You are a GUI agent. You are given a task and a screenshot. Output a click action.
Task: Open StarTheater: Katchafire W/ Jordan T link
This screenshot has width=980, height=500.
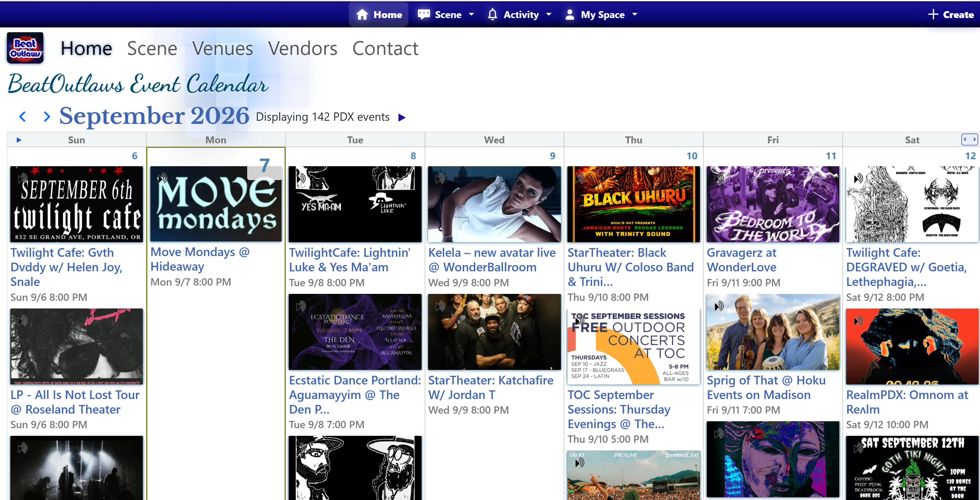(x=491, y=387)
